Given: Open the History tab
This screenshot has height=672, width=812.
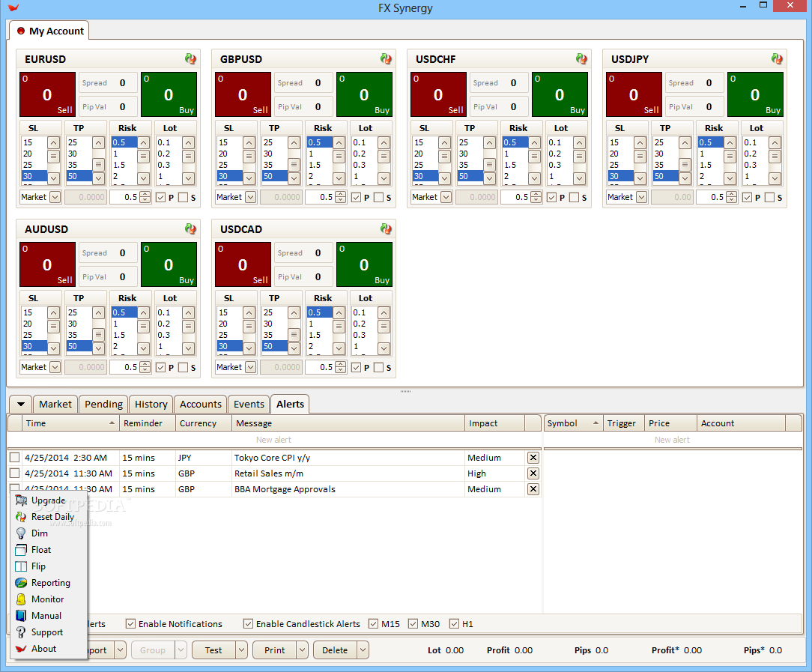Looking at the screenshot, I should click(151, 405).
